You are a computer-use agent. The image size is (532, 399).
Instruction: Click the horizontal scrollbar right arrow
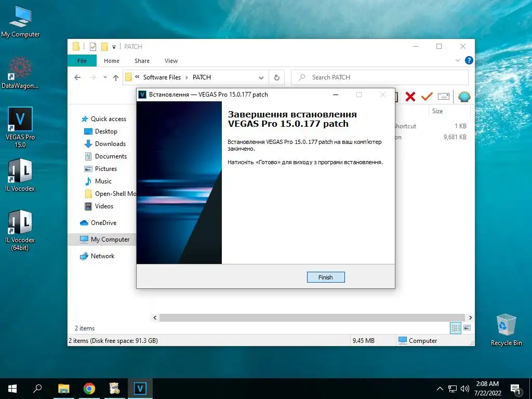pos(470,317)
